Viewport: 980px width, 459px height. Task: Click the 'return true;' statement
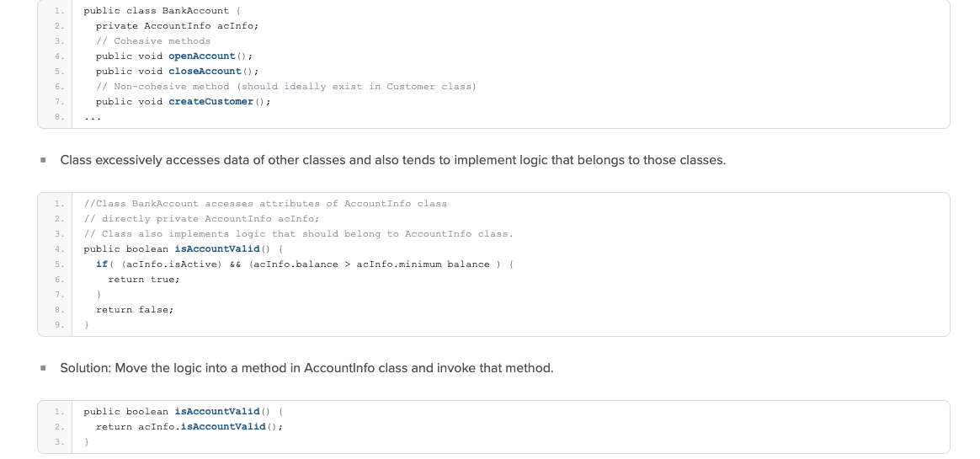(144, 280)
